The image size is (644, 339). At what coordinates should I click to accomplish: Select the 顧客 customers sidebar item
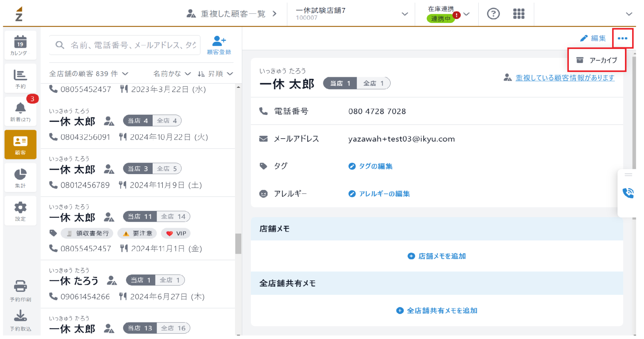(x=20, y=145)
